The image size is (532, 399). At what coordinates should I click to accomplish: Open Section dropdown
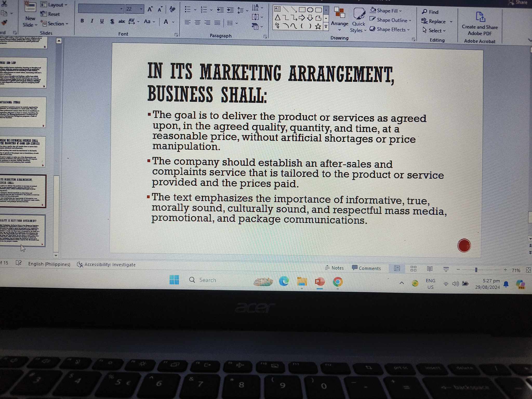pyautogui.click(x=55, y=24)
